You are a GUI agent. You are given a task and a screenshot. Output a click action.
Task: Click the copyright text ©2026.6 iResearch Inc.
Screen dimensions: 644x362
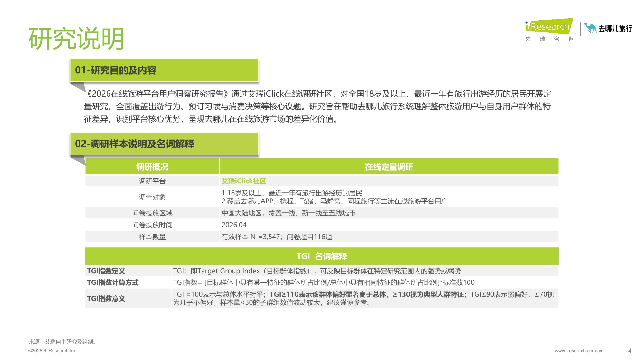(53, 351)
